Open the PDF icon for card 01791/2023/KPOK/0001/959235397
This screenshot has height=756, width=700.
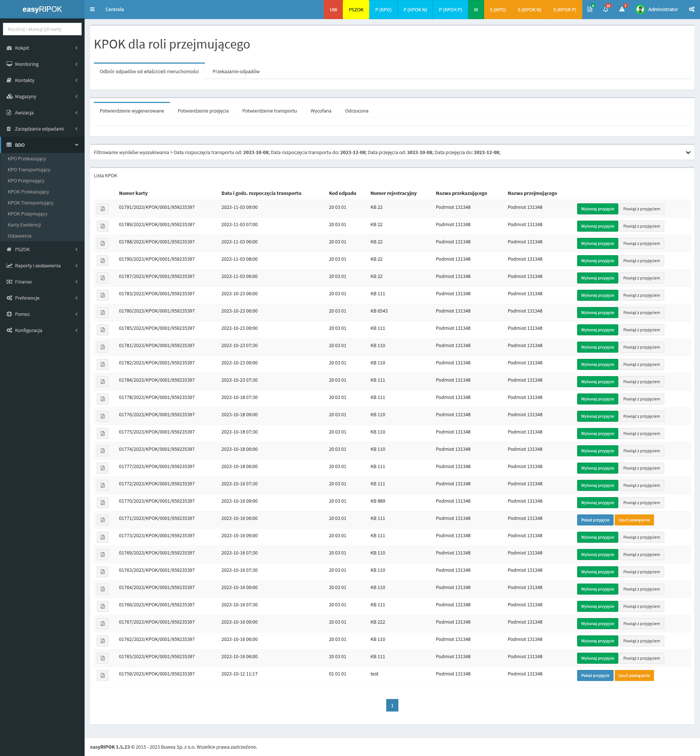(102, 208)
